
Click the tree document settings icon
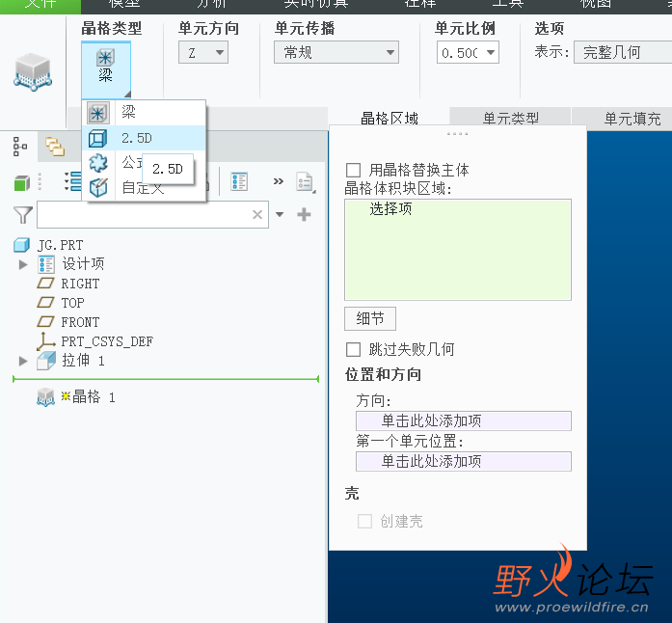306,182
